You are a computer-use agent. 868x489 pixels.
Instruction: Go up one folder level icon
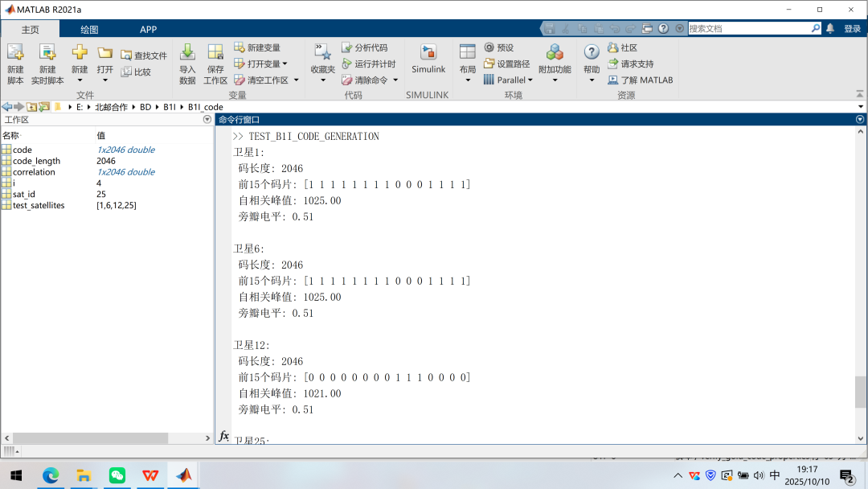(x=31, y=107)
